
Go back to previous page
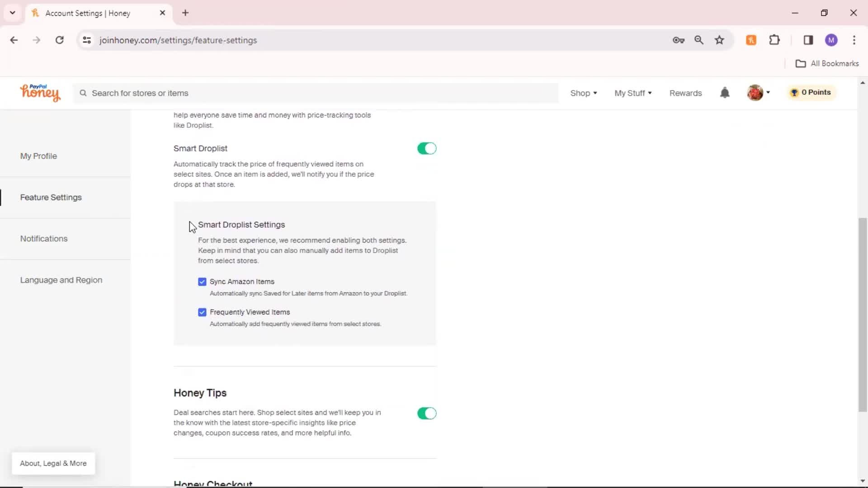pyautogui.click(x=14, y=40)
